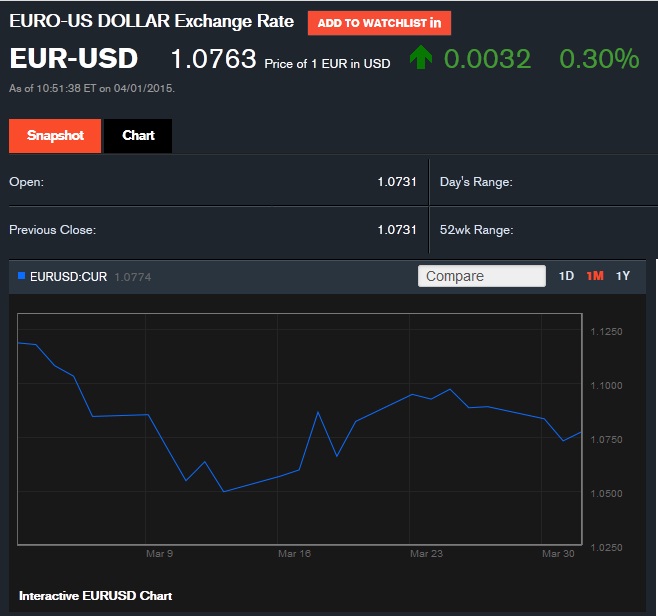658x616 pixels.
Task: Click the Previous Close value 1.0731
Action: point(396,230)
